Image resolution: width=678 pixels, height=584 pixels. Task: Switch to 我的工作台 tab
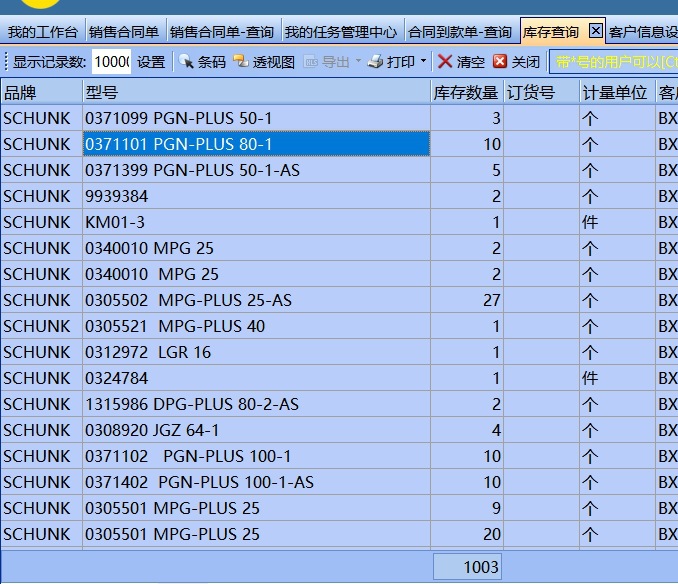[x=42, y=32]
